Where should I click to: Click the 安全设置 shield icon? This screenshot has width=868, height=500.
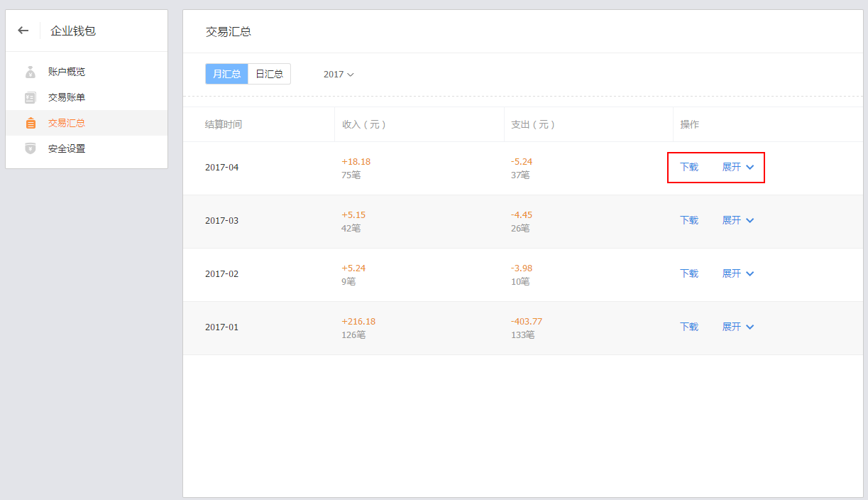click(x=31, y=148)
